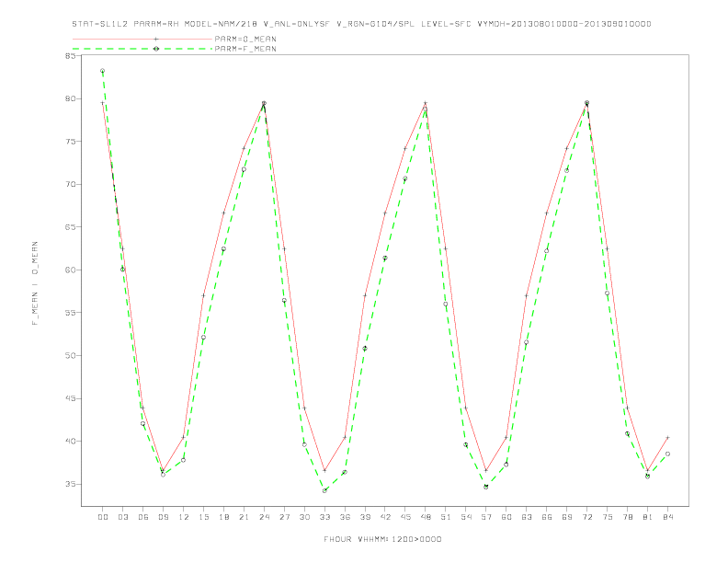
Task: Select the PARM=O_MEAN legend label
Action: (x=245, y=39)
